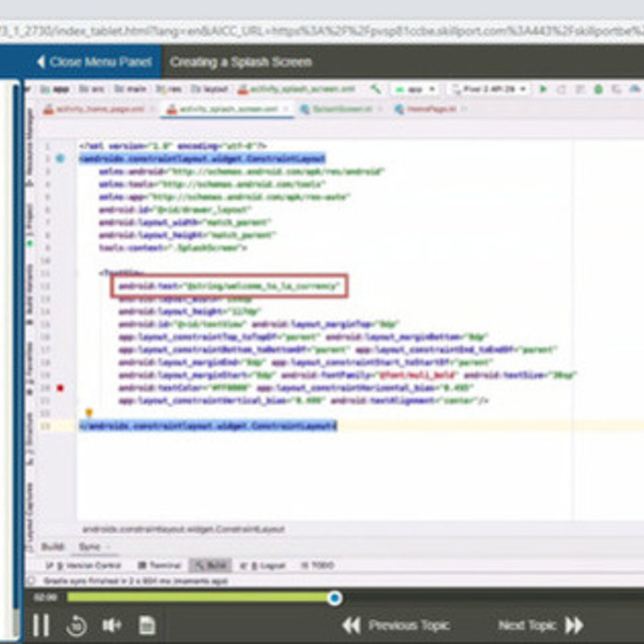Open the app run configuration dropdown

coord(415,89)
